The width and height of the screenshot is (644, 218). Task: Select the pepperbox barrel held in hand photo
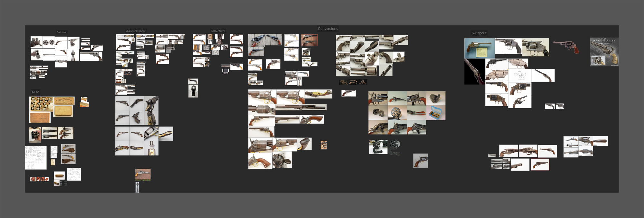coord(35,135)
